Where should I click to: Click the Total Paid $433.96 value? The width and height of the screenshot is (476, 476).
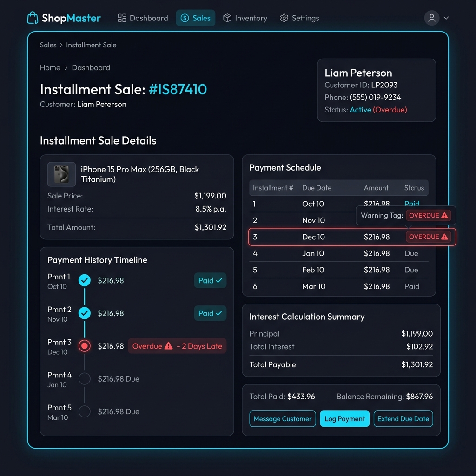[x=301, y=396]
